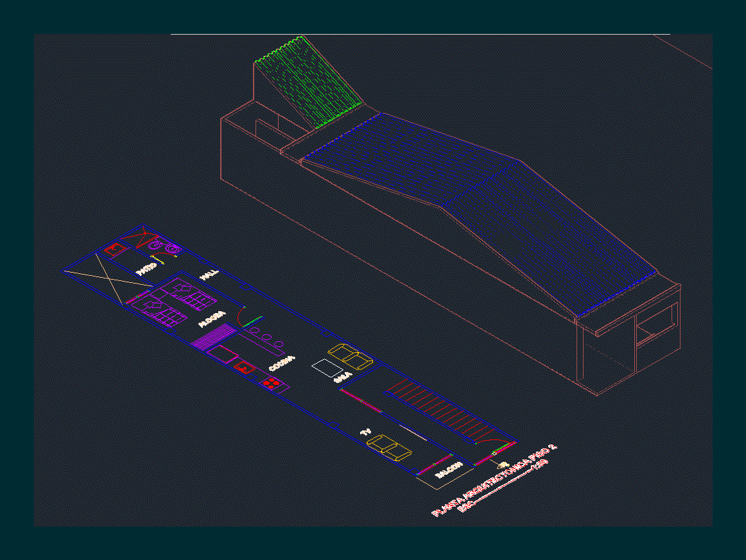Screen dimensions: 746x560
Task: Click the crossed-out void at the plan's end
Action: (x=109, y=278)
